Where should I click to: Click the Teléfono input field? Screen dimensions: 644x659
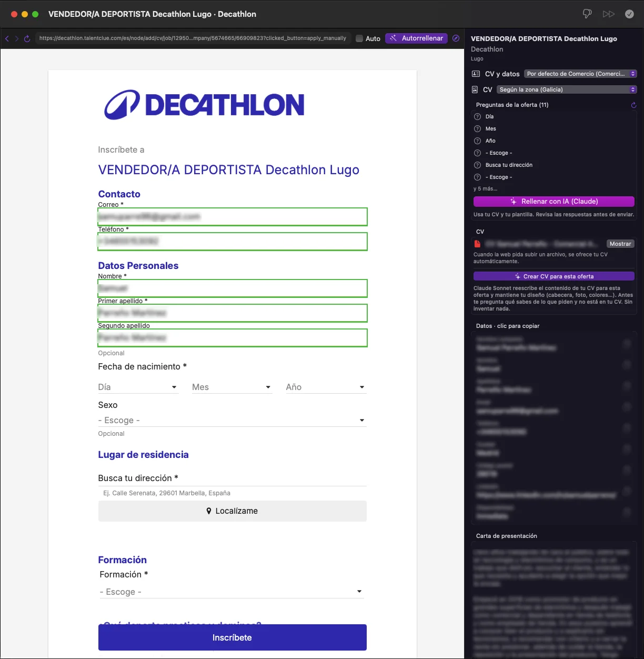point(232,242)
